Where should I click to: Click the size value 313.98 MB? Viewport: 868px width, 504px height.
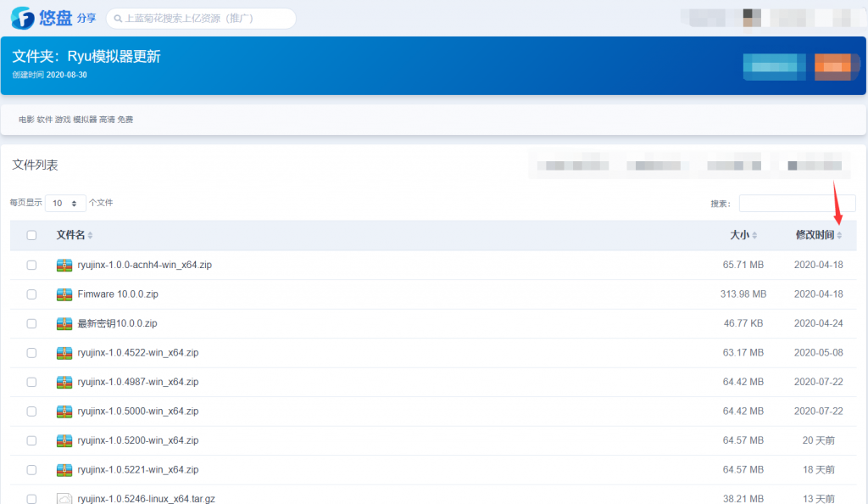pyautogui.click(x=743, y=294)
